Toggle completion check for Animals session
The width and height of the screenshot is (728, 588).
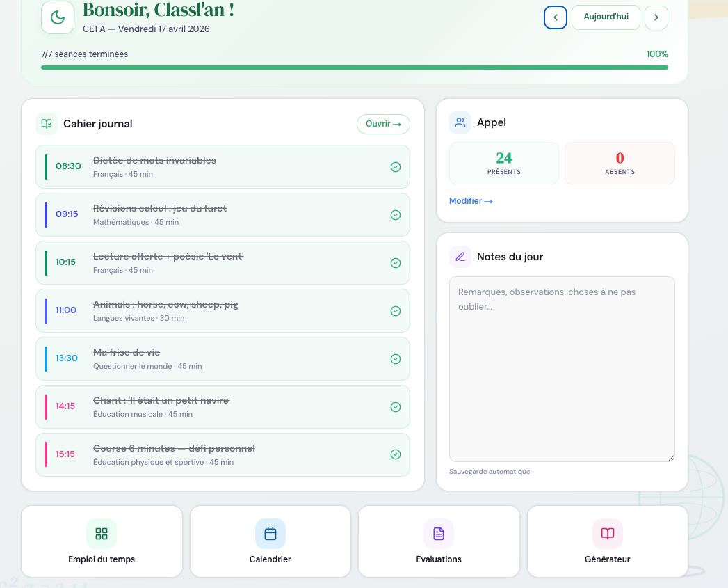coord(396,311)
